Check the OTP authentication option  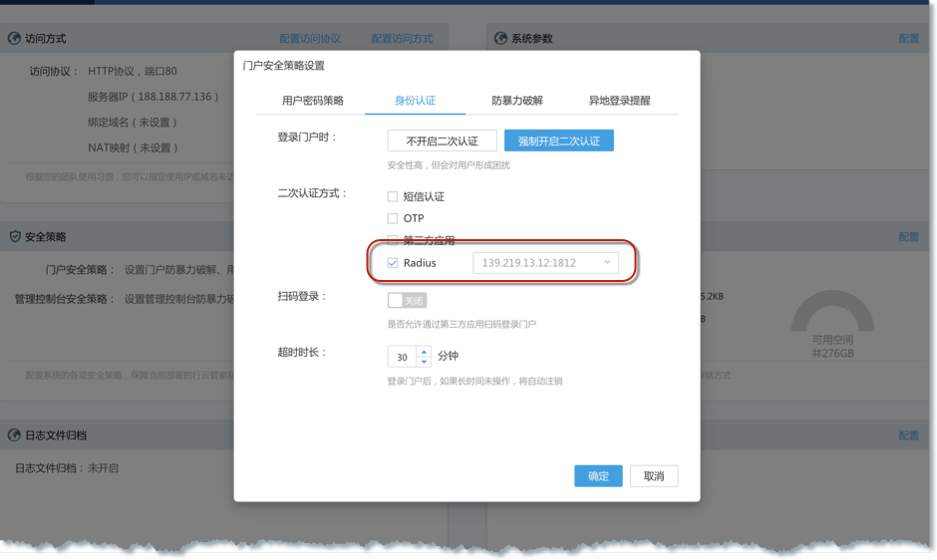coord(393,218)
